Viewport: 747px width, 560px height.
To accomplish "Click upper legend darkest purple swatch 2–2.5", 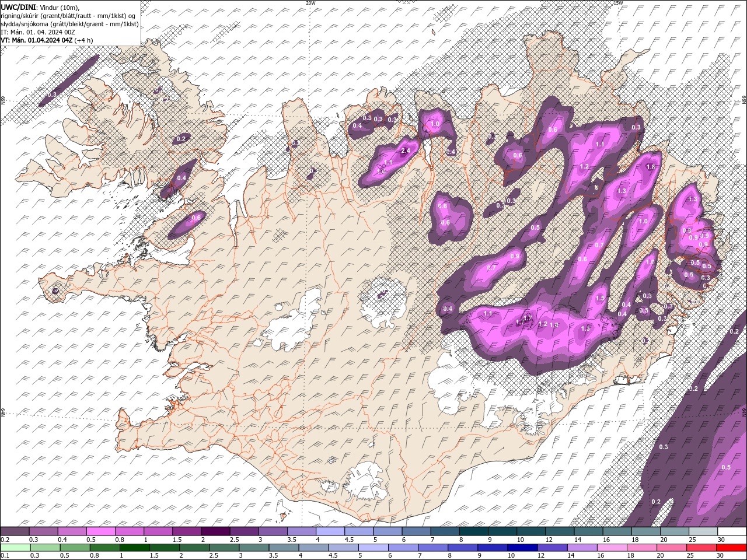I will tap(216, 531).
